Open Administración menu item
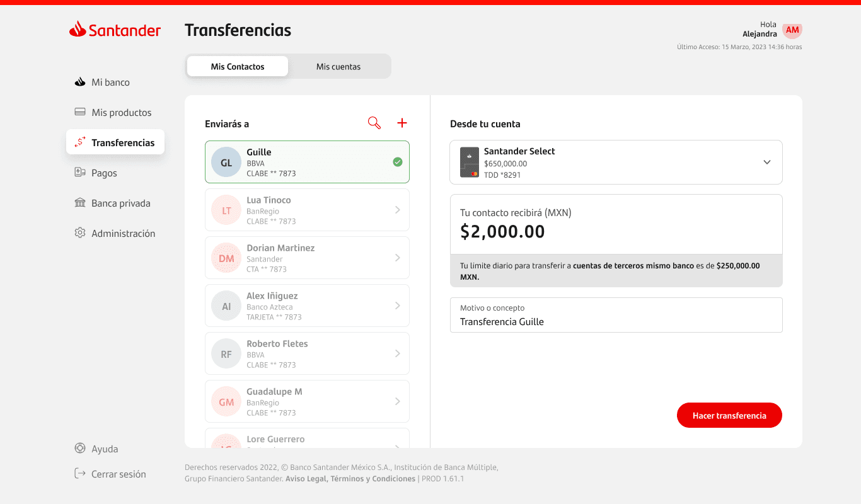The image size is (861, 504). coord(115,233)
